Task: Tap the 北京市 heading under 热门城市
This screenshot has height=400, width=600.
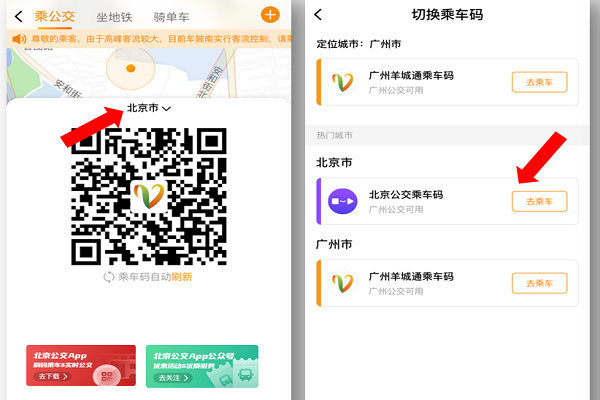Action: tap(334, 162)
